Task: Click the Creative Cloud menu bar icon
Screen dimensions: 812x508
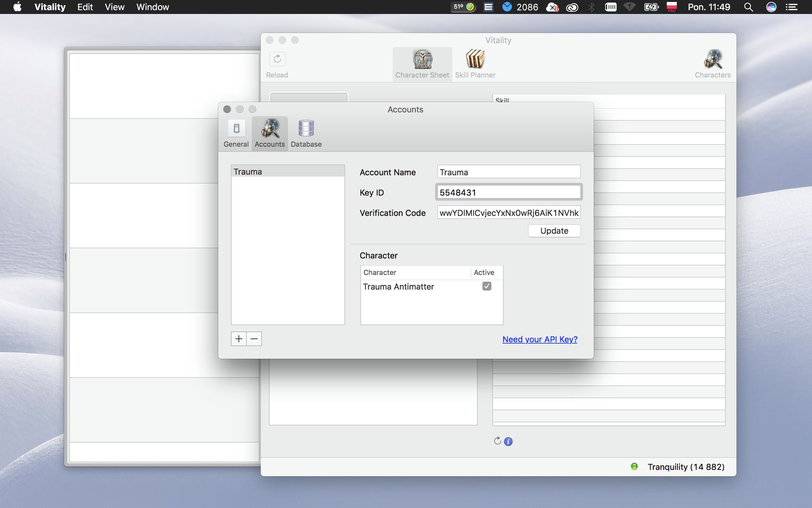Action: [x=572, y=7]
